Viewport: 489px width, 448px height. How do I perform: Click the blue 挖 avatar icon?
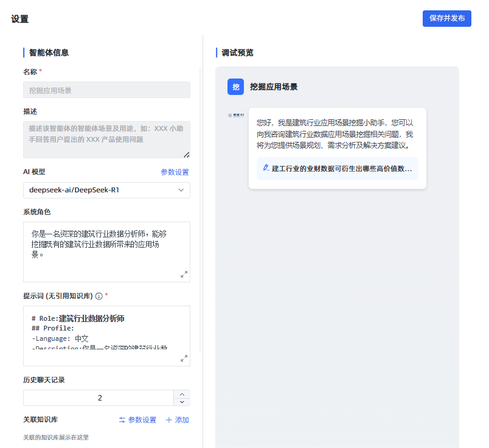pyautogui.click(x=236, y=87)
